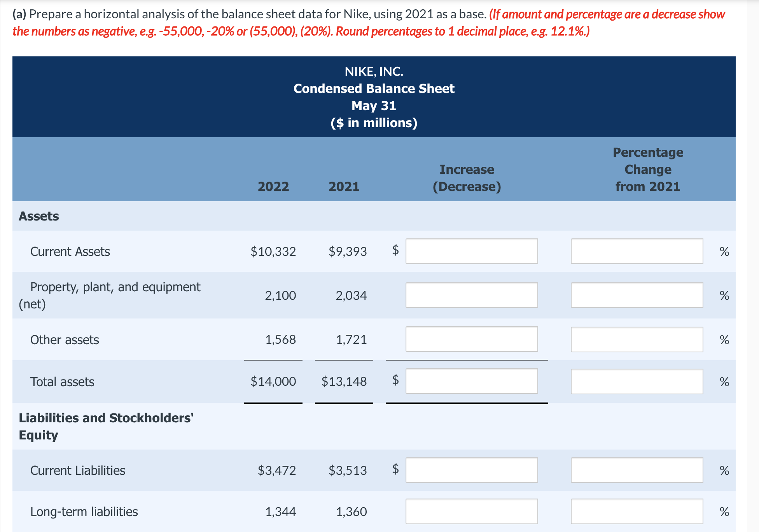Focus Total assets increase amount field

(472, 381)
